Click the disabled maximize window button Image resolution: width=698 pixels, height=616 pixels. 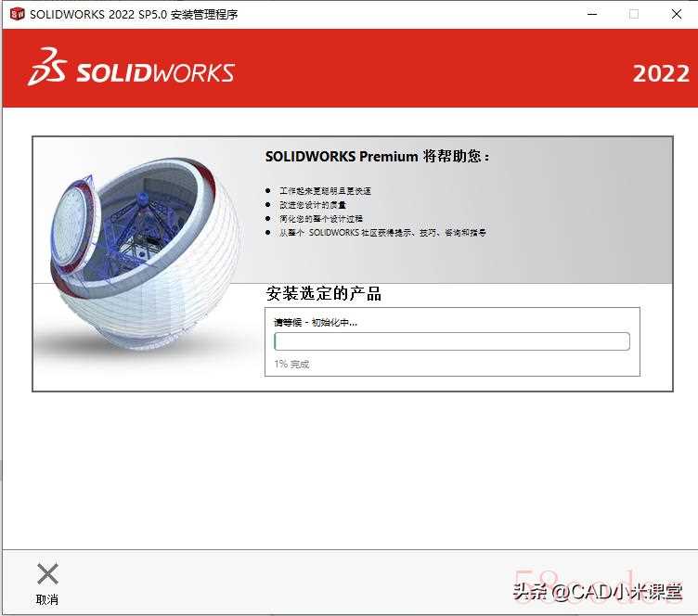634,14
